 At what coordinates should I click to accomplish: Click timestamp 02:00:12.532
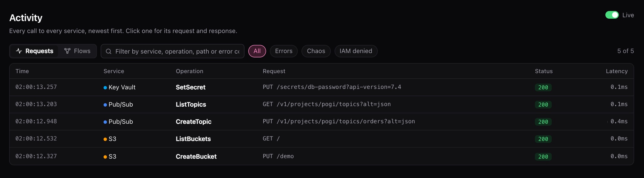(x=36, y=139)
